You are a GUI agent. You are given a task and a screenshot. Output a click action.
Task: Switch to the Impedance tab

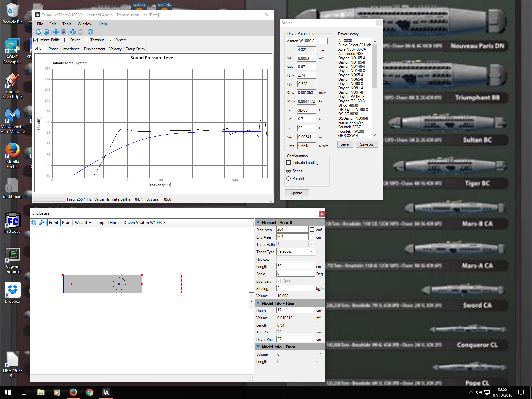coord(71,49)
